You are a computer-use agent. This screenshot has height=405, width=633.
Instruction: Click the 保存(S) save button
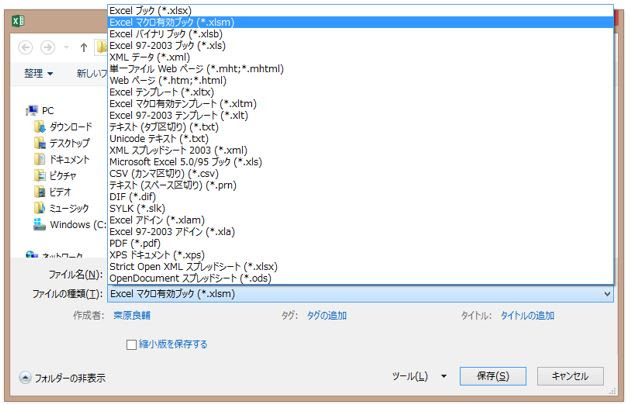point(493,376)
